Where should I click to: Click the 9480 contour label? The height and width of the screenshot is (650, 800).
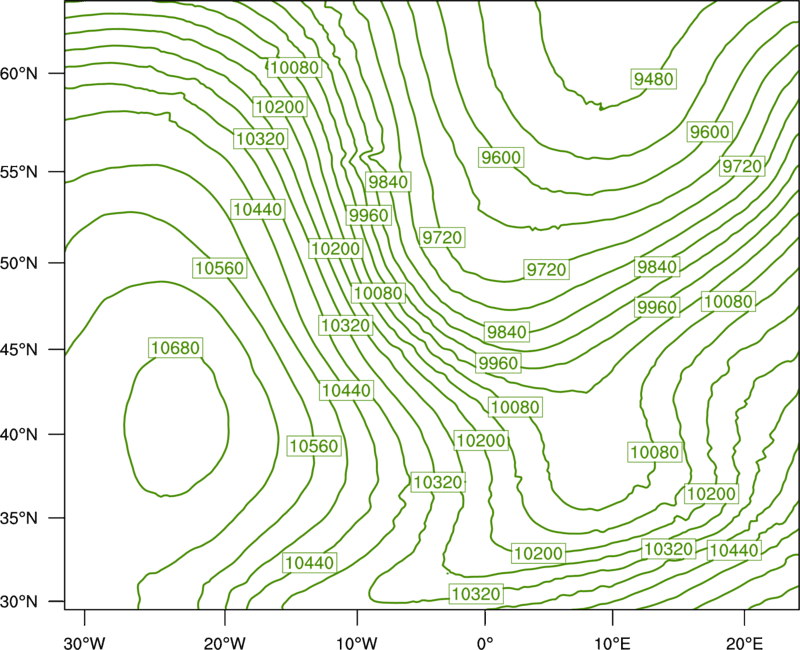click(654, 79)
